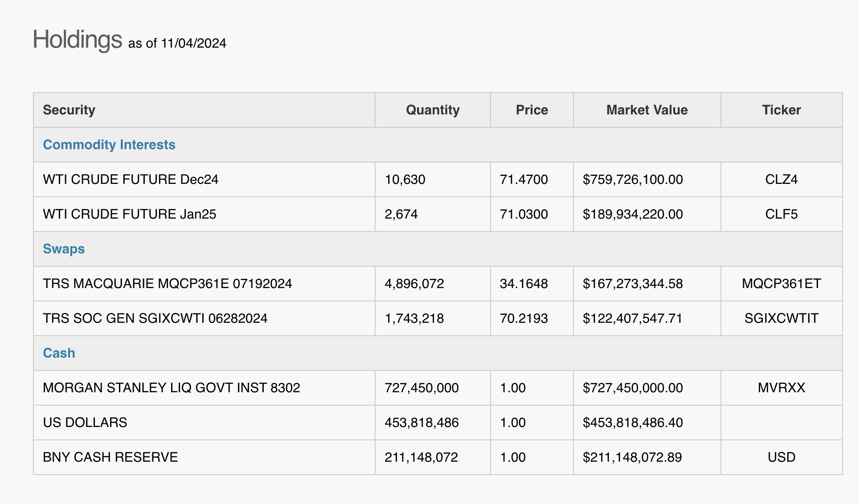
Task: Click MORGAN STANLEY LIQ GOVT INST 8302
Action: point(171,388)
